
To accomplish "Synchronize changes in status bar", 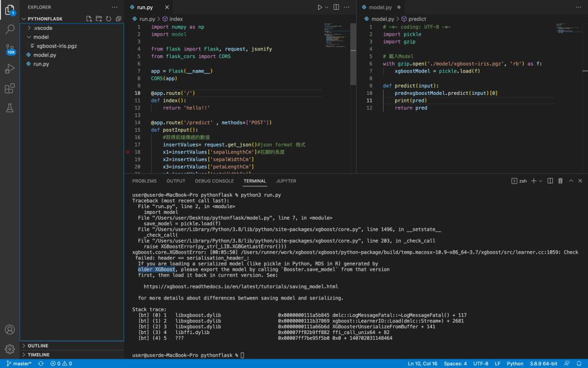I will click(41, 363).
